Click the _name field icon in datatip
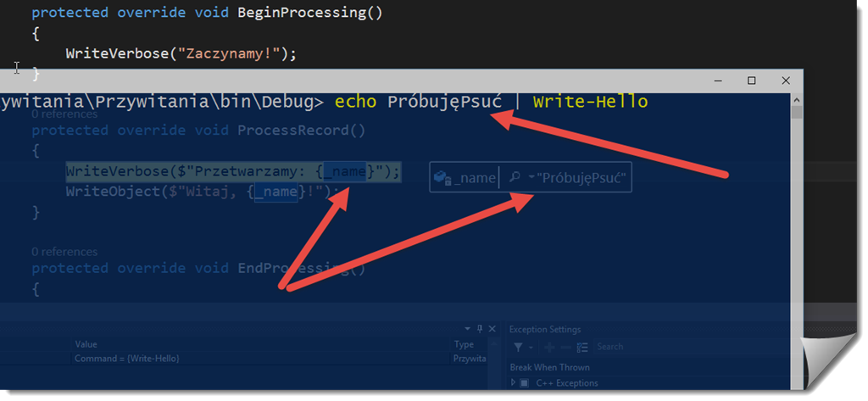 tap(442, 178)
